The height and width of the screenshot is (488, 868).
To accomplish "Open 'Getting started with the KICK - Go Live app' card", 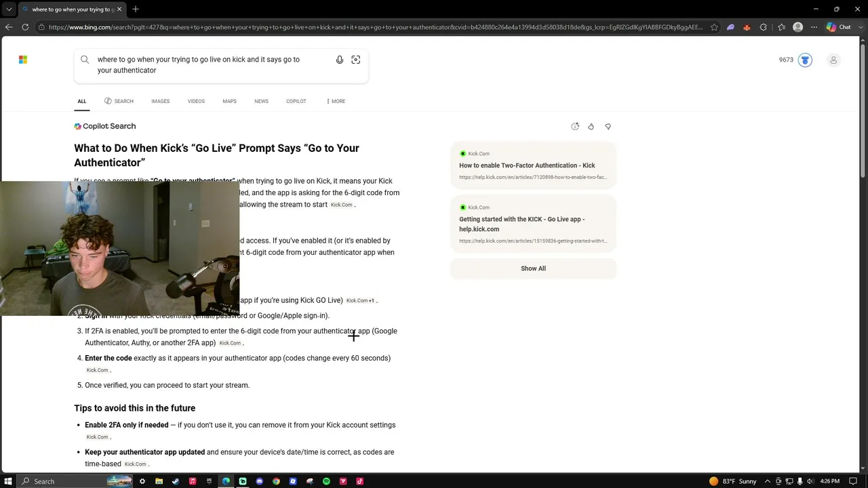I will coord(533,224).
